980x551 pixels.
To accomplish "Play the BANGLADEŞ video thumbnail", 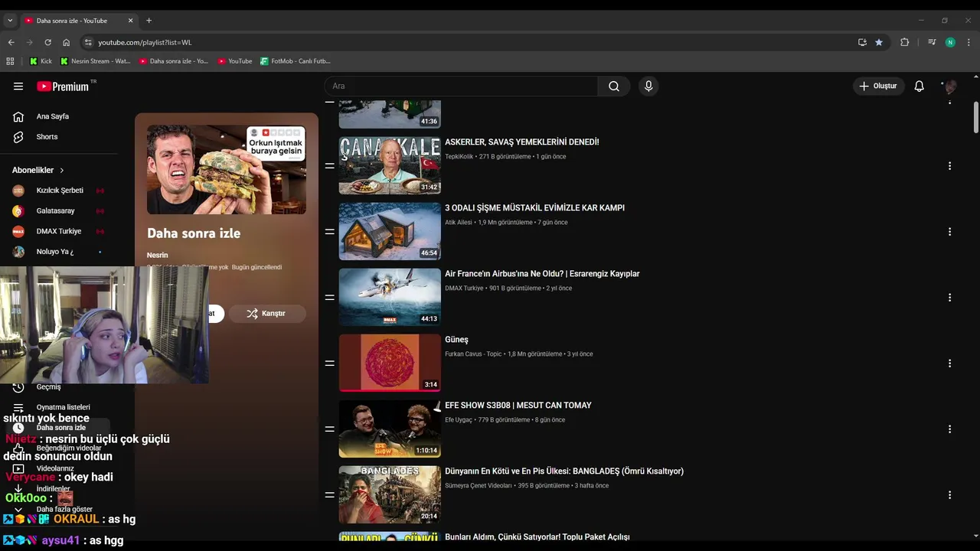I will click(x=390, y=494).
